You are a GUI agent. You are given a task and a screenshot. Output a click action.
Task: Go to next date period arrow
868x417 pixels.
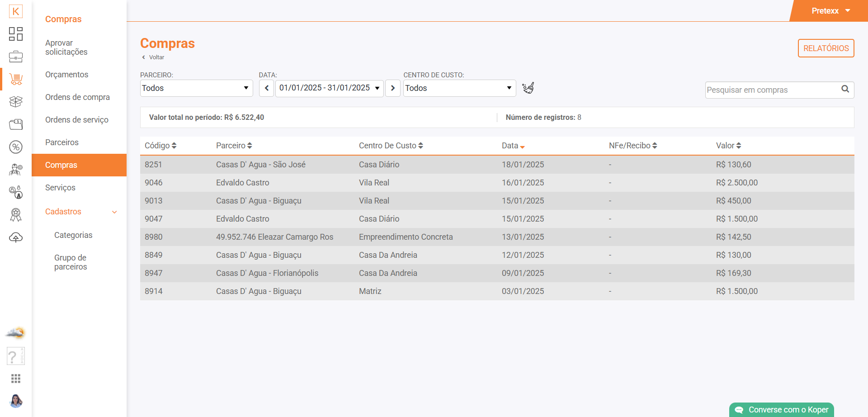[x=392, y=88]
